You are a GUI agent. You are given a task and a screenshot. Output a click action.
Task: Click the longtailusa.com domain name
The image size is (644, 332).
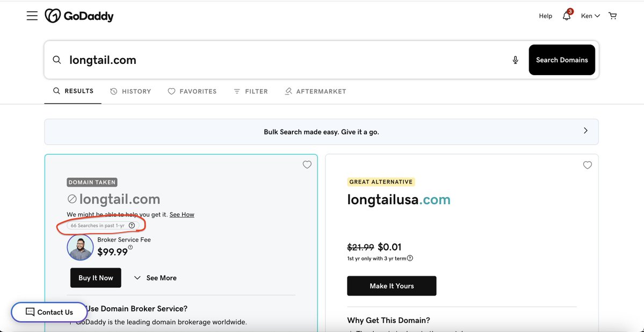pos(399,200)
